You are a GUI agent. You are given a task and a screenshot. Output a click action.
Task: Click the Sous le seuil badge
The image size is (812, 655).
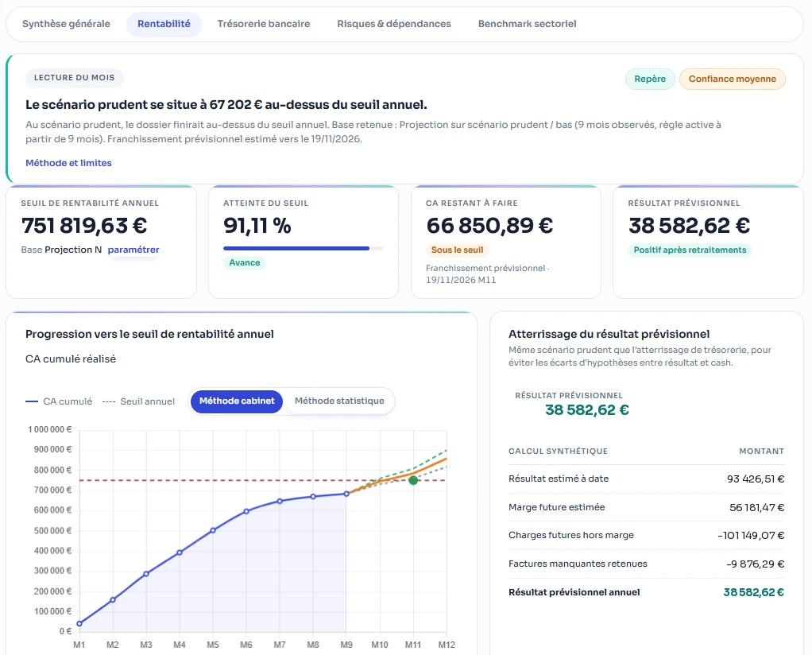click(x=458, y=250)
